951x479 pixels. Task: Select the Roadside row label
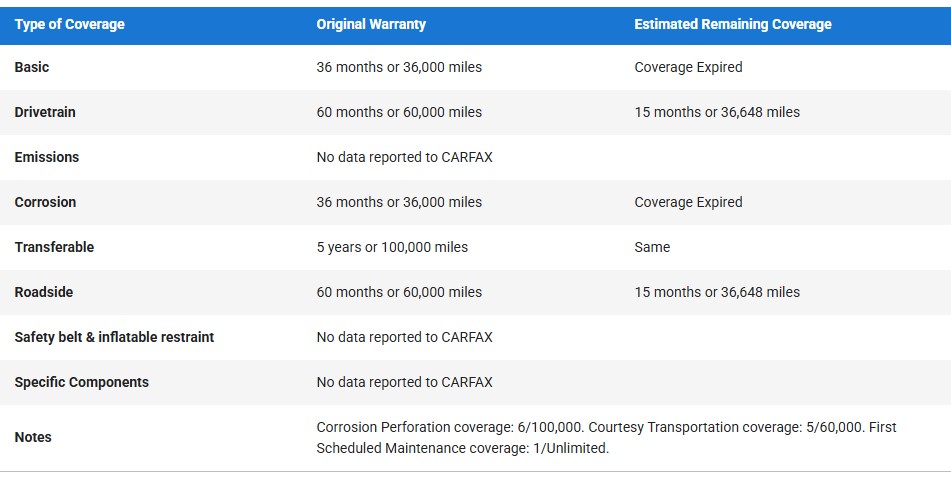[44, 292]
